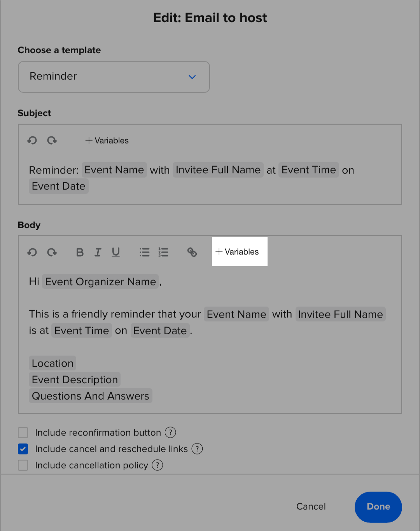Insert a bulleted list in Body
420x531 pixels.
point(145,252)
